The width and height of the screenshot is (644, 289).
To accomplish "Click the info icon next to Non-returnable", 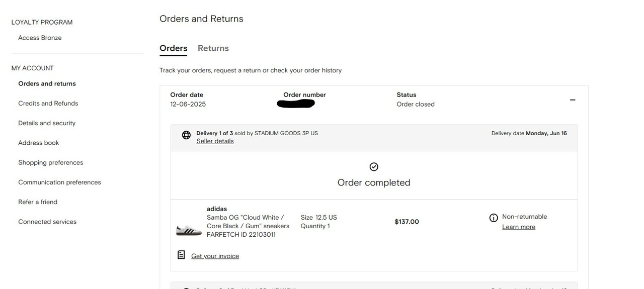I will [494, 218].
